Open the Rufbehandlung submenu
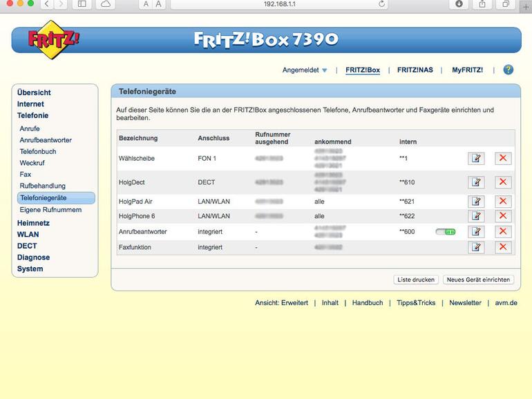532x399 pixels. (42, 186)
